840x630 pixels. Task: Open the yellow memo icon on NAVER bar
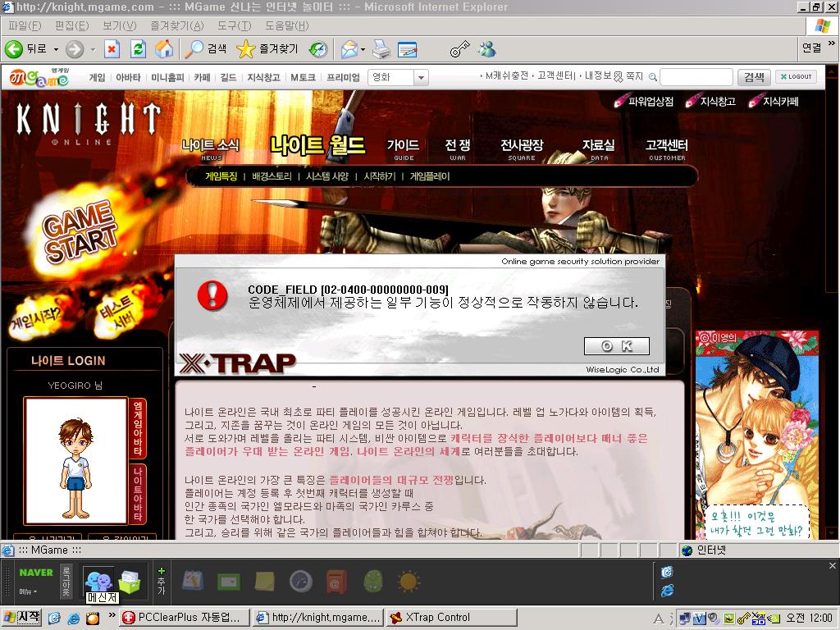[265, 582]
